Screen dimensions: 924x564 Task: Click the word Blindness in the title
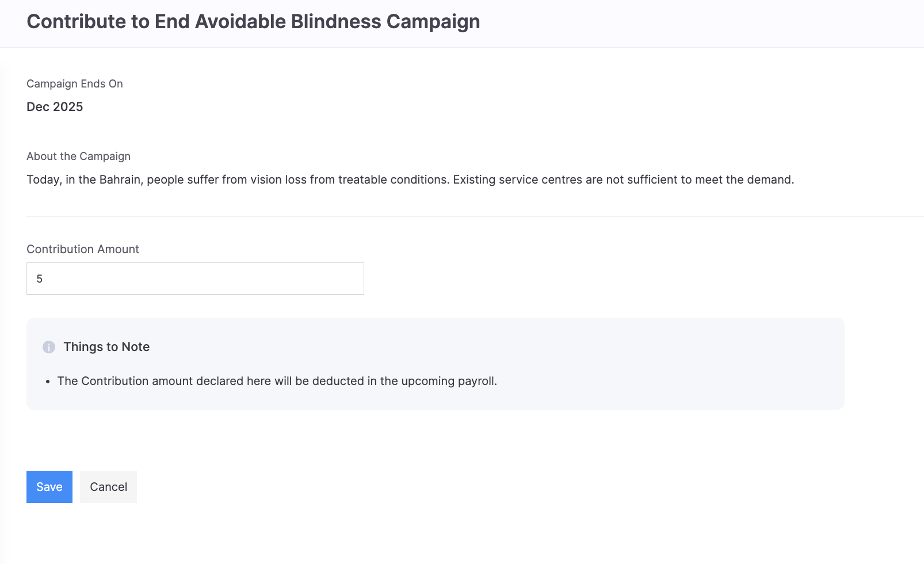336,22
